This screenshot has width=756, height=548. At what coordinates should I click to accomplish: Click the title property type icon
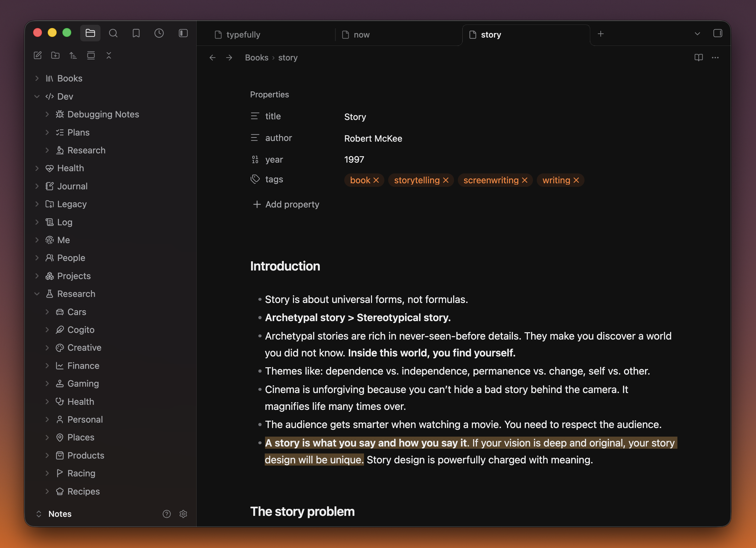[x=255, y=116]
